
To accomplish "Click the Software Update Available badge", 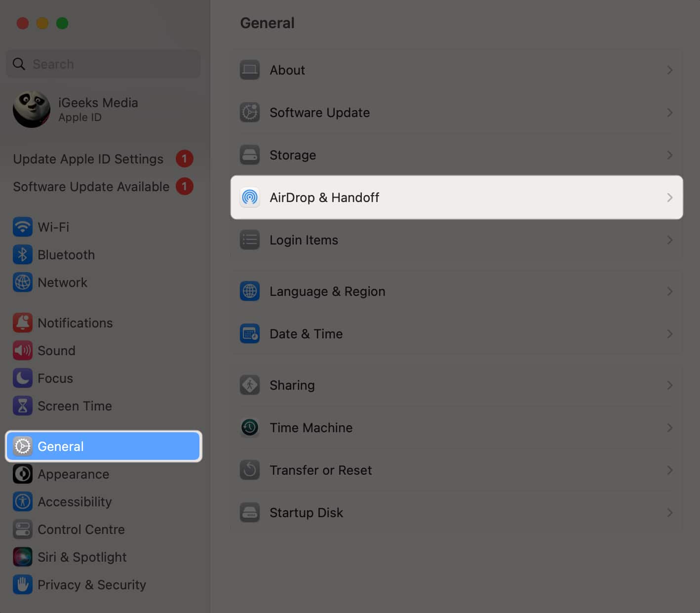I will [x=185, y=187].
